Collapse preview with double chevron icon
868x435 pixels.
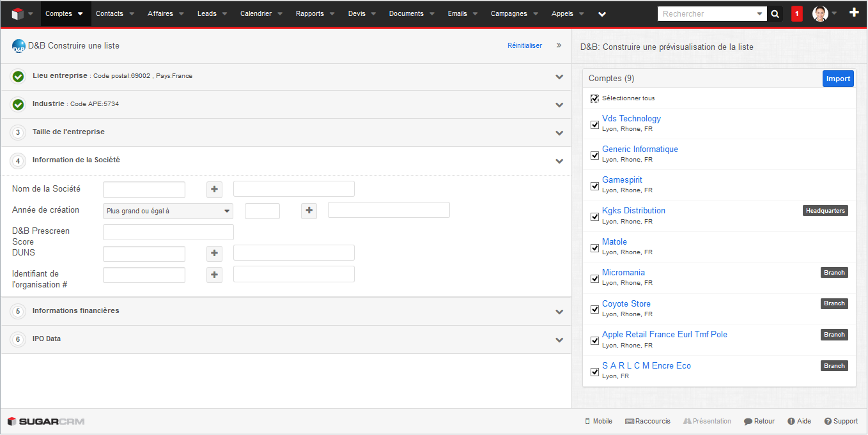coord(559,45)
